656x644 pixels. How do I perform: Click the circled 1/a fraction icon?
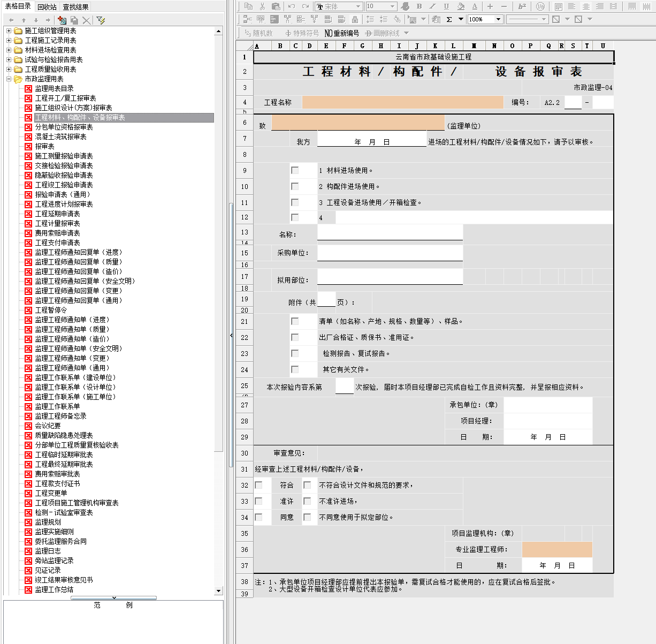pos(540,6)
